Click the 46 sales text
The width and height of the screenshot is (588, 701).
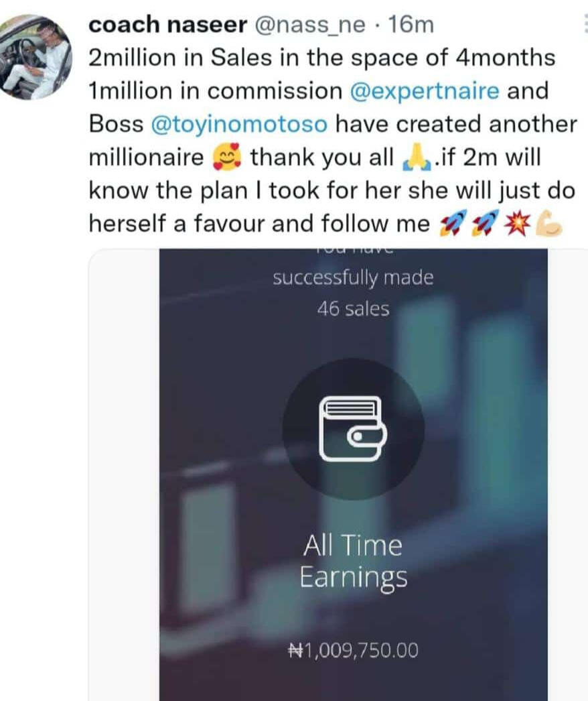(353, 308)
